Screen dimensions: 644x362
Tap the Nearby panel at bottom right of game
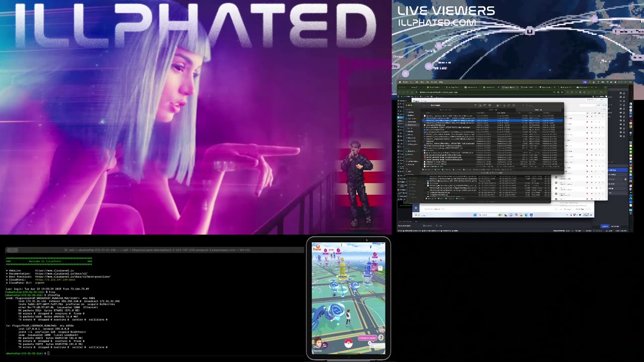[377, 345]
